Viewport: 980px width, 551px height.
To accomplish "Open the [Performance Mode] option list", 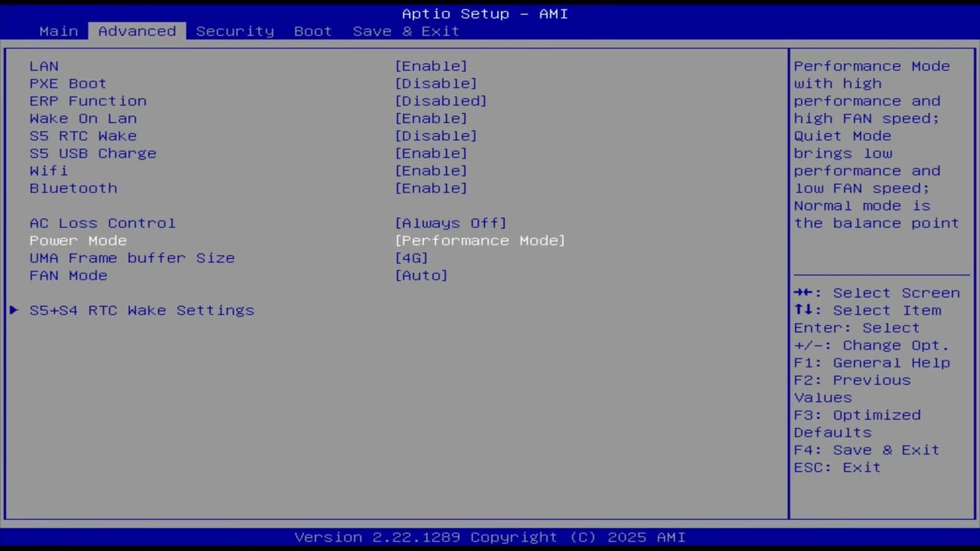I will coord(480,241).
